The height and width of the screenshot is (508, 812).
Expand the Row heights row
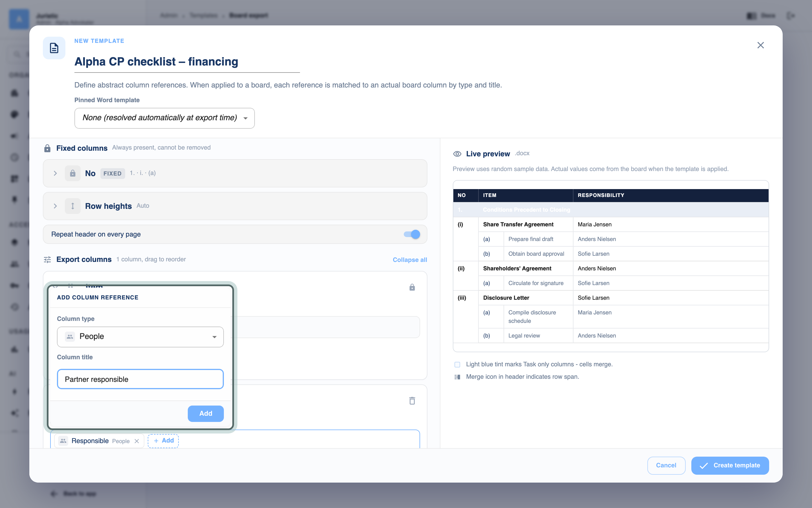pyautogui.click(x=55, y=206)
